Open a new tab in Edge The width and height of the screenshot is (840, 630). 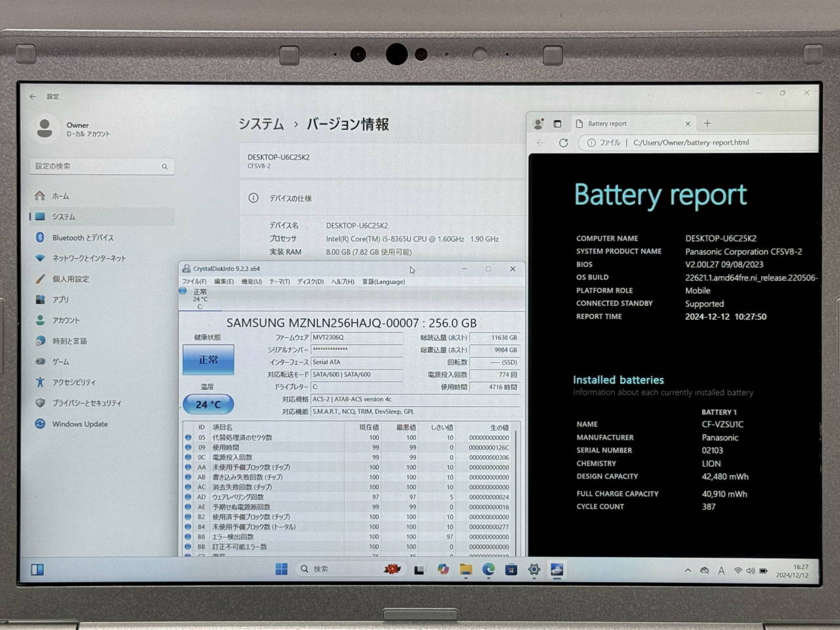click(707, 123)
